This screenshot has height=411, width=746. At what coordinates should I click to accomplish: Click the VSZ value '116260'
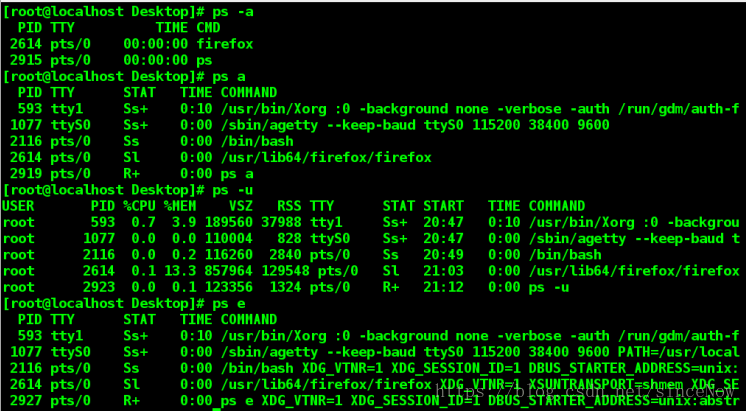[x=229, y=254]
